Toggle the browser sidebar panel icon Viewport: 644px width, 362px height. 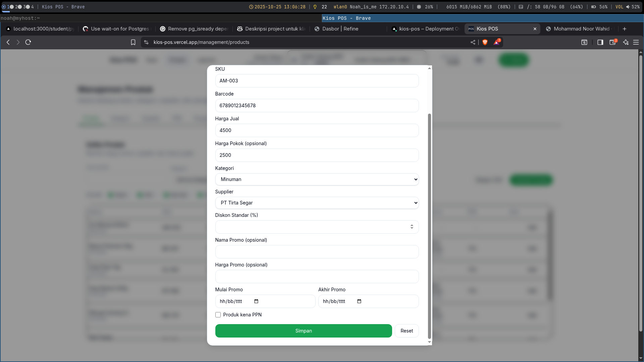[x=600, y=42]
